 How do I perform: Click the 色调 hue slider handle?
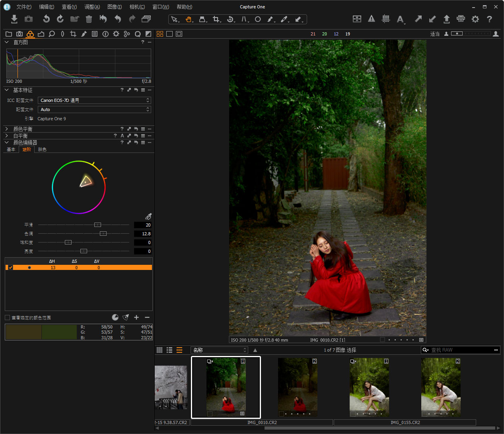[103, 234]
